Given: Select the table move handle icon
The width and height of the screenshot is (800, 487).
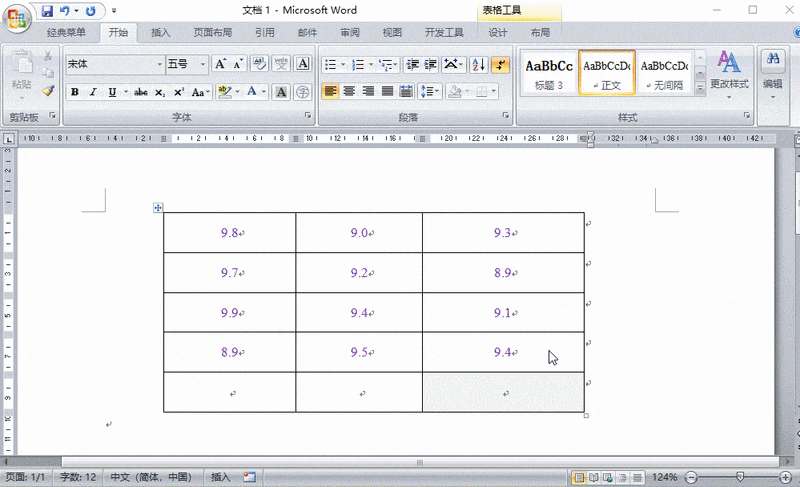Looking at the screenshot, I should click(158, 208).
